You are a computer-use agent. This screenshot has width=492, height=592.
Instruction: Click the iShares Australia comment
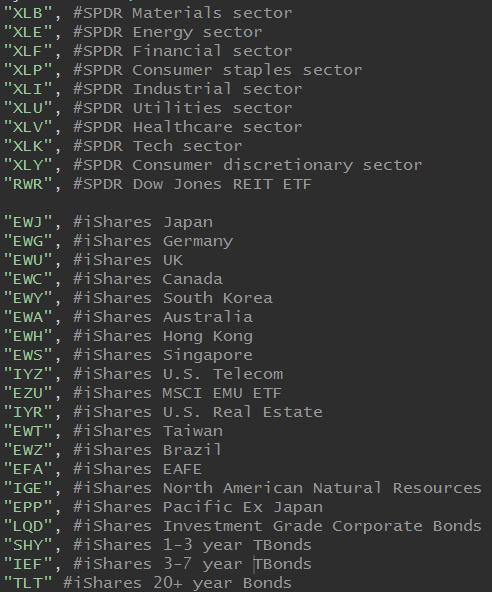(163, 317)
